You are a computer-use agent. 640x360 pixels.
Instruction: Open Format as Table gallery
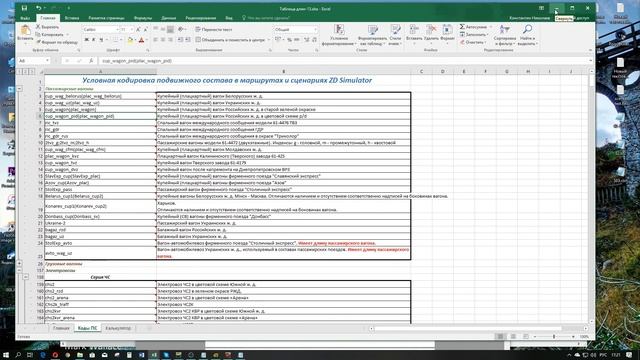point(373,35)
